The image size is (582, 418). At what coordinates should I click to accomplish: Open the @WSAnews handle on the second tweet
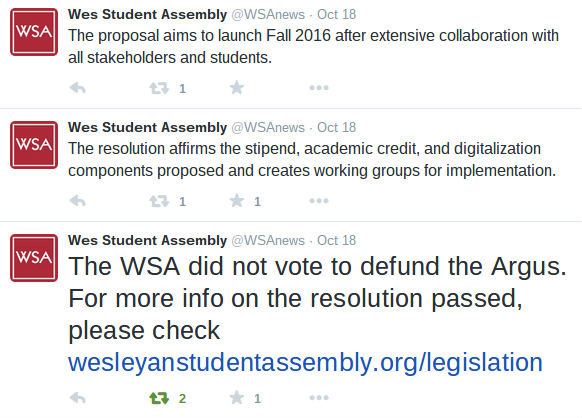point(268,127)
